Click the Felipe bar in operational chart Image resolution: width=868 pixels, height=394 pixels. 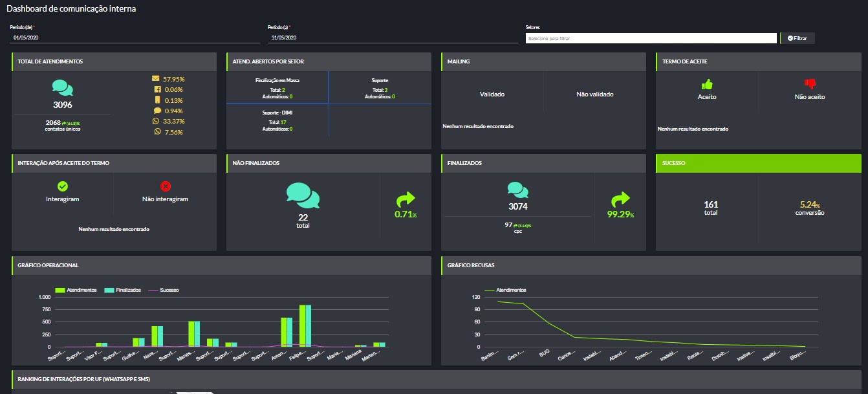(305, 325)
